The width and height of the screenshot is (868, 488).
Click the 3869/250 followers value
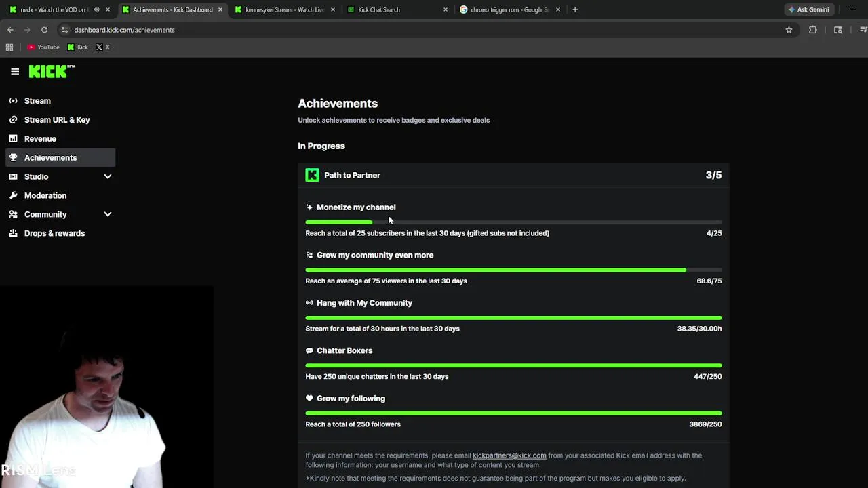tap(705, 424)
